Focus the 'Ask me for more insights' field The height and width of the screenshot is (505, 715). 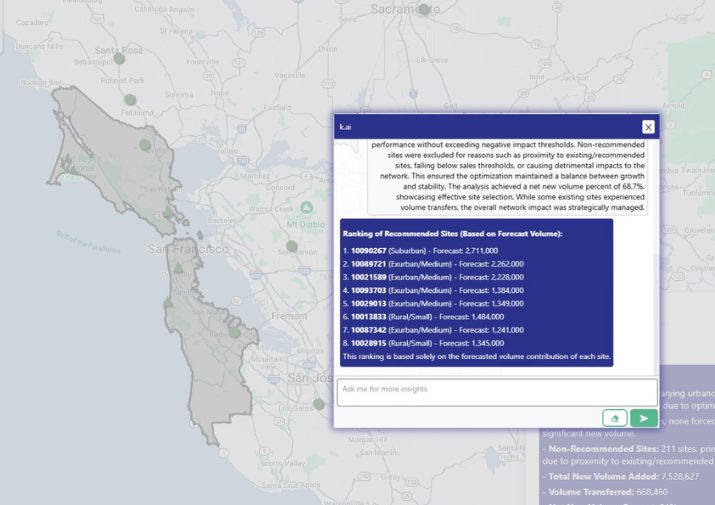coord(496,391)
